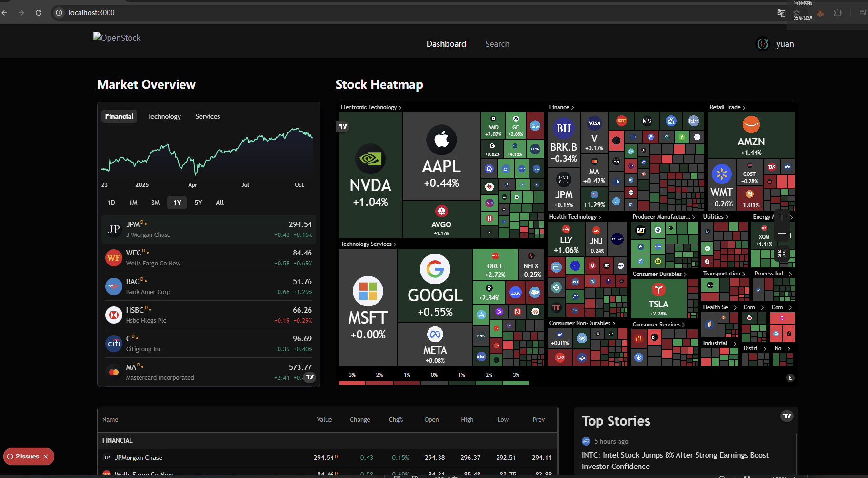Dismiss the 2 Issues badge
This screenshot has width=868, height=478.
(46, 457)
